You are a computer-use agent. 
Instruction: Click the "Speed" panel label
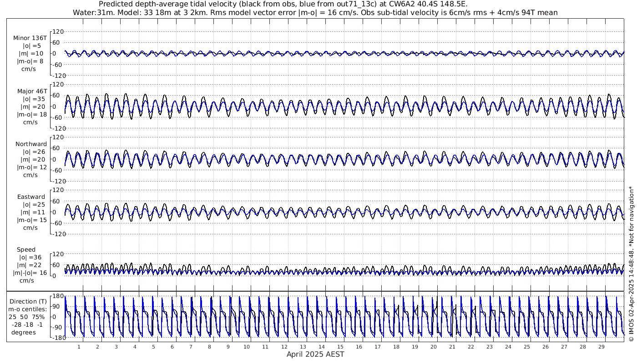(x=26, y=250)
